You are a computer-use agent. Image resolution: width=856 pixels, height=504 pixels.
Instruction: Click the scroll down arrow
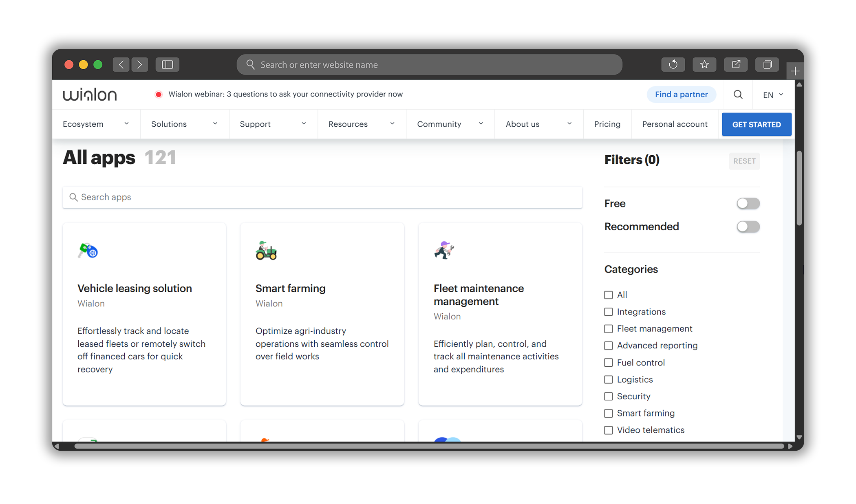[799, 437]
